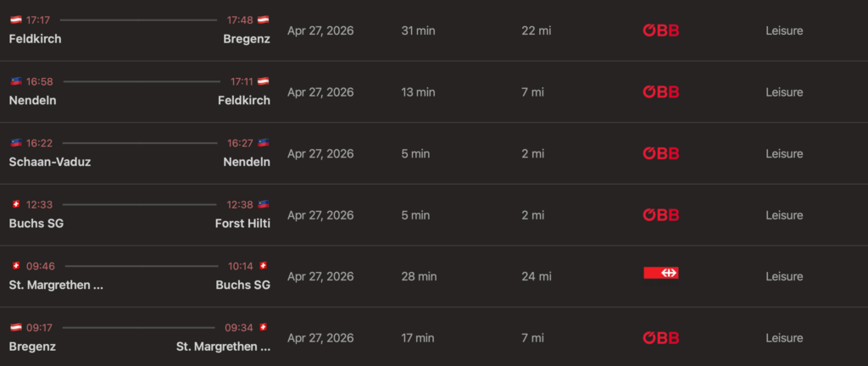
Task: Click the 17 min duration value
Action: (x=419, y=338)
